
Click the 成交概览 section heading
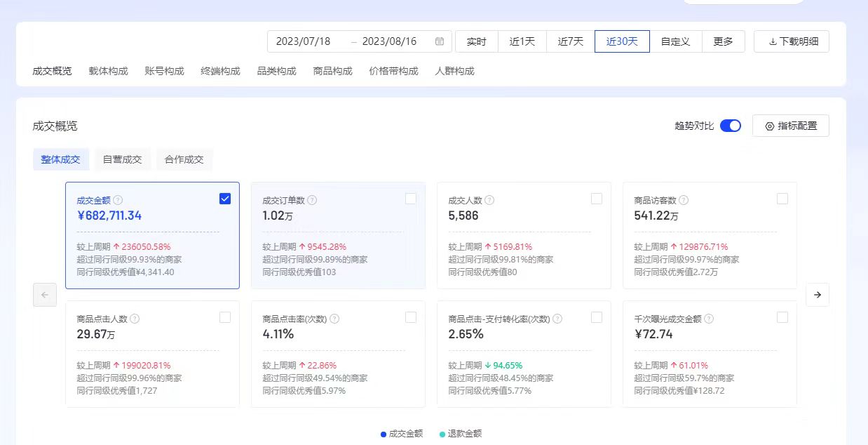(x=55, y=126)
